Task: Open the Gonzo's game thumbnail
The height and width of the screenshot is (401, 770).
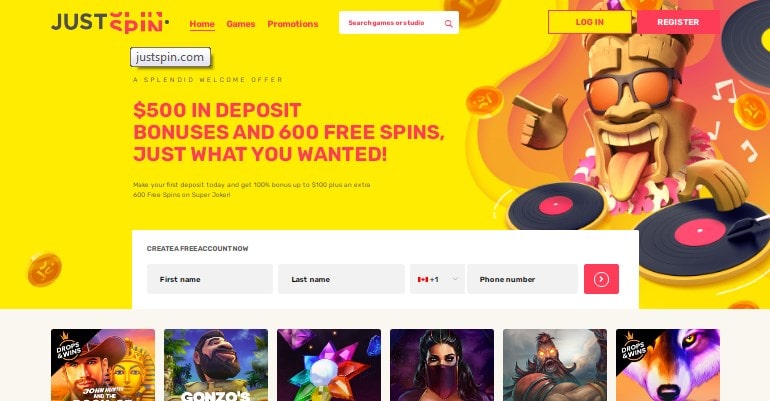Action: click(x=216, y=365)
